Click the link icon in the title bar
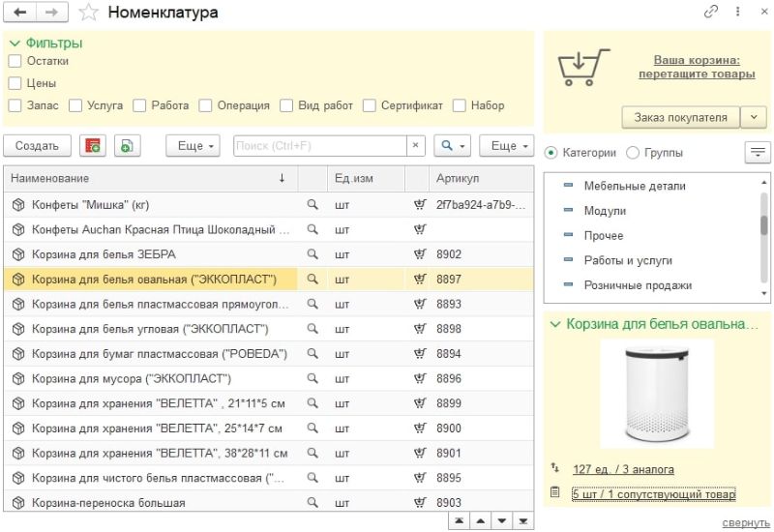Image resolution: width=774 pixels, height=532 pixels. (710, 12)
